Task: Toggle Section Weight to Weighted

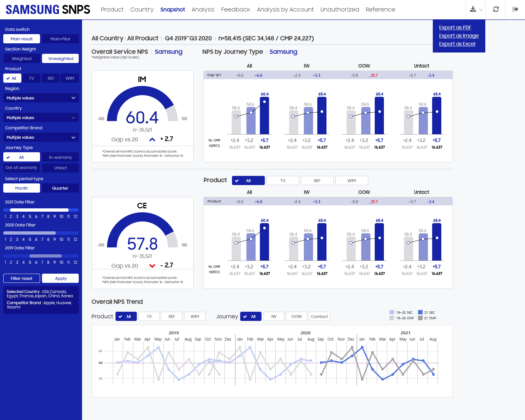Action: pyautogui.click(x=22, y=58)
